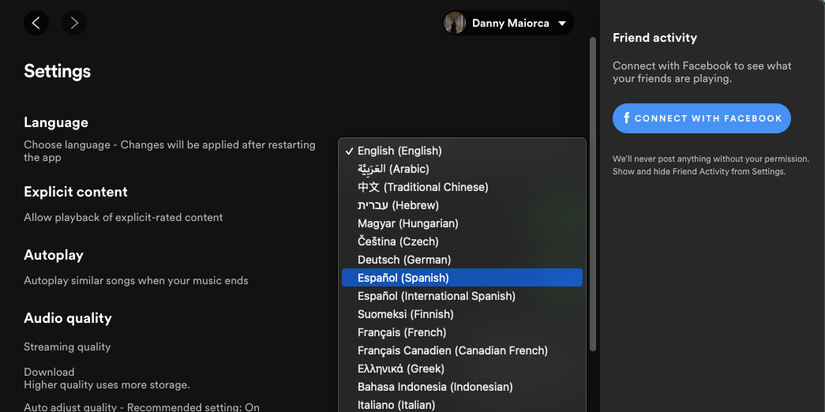Select Suomeksi (Finnish) language option
The width and height of the screenshot is (825, 412).
[x=462, y=314]
